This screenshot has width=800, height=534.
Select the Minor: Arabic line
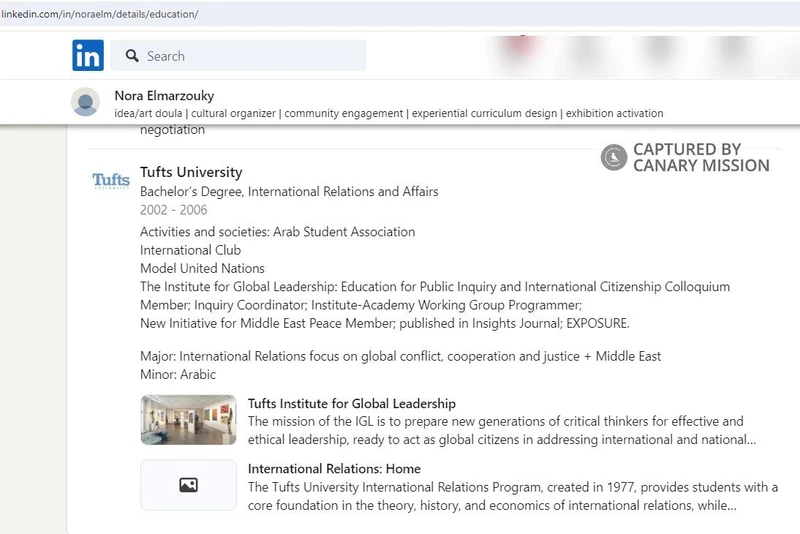pos(178,374)
